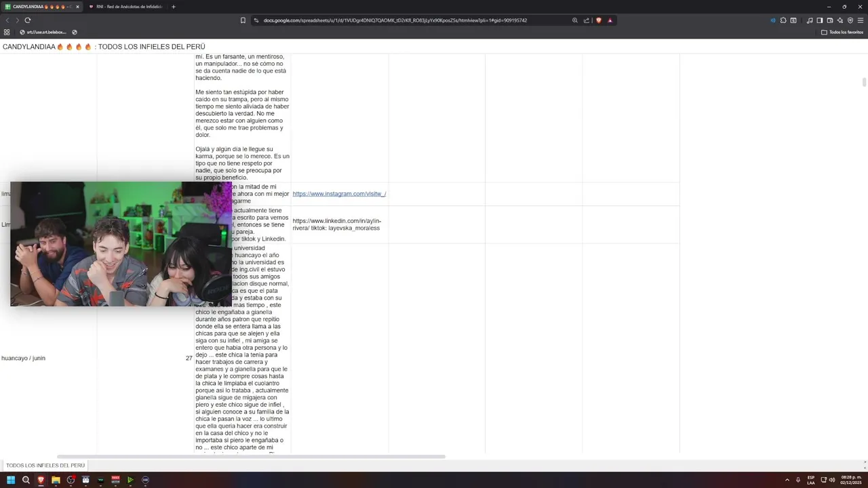Open the apps grid icon on bookmarks bar

click(7, 32)
